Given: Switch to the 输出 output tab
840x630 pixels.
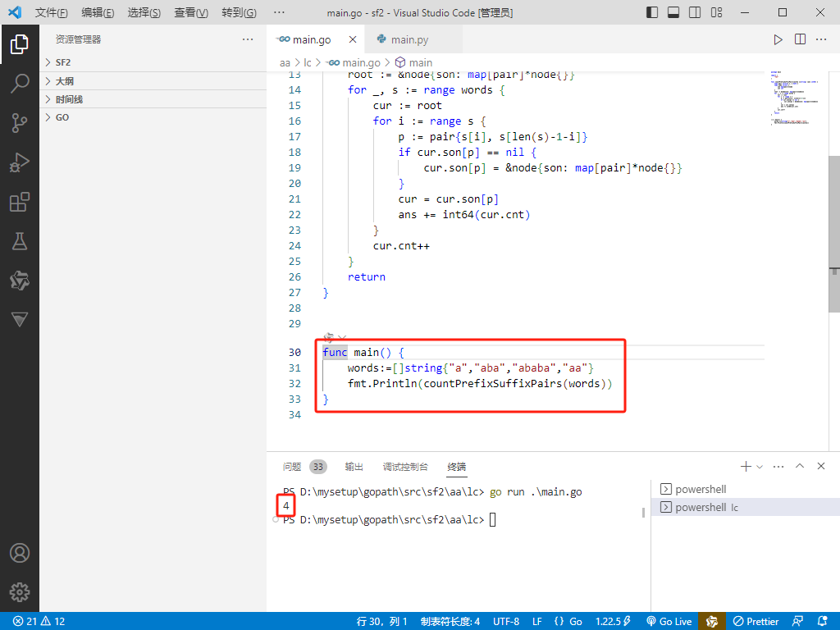Looking at the screenshot, I should coord(354,467).
